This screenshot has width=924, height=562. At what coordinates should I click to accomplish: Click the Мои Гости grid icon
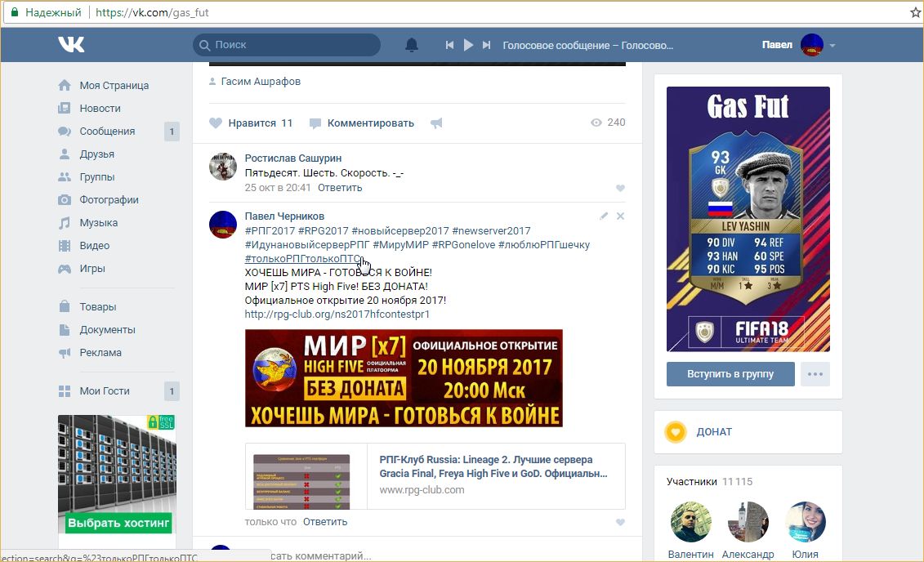click(65, 391)
